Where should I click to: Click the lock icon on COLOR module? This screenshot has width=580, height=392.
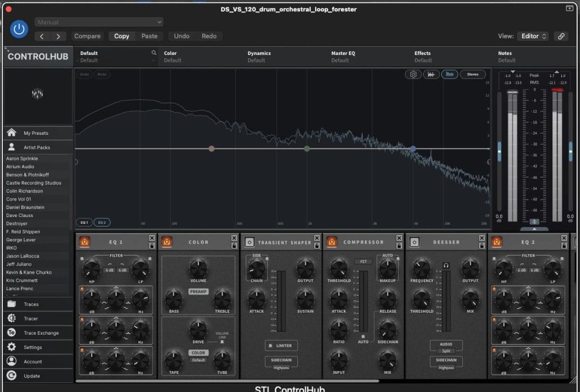[x=234, y=246]
